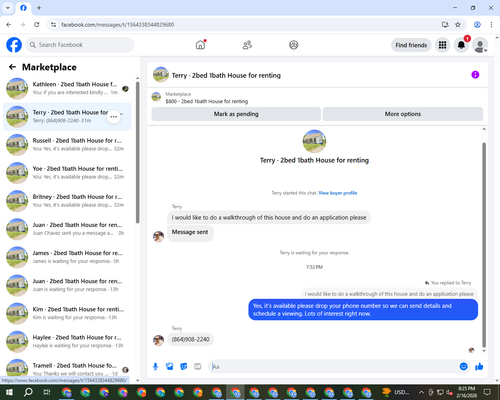Open the Windows Start menu
Screen dimensions: 500x400
pyautogui.click(x=9, y=392)
